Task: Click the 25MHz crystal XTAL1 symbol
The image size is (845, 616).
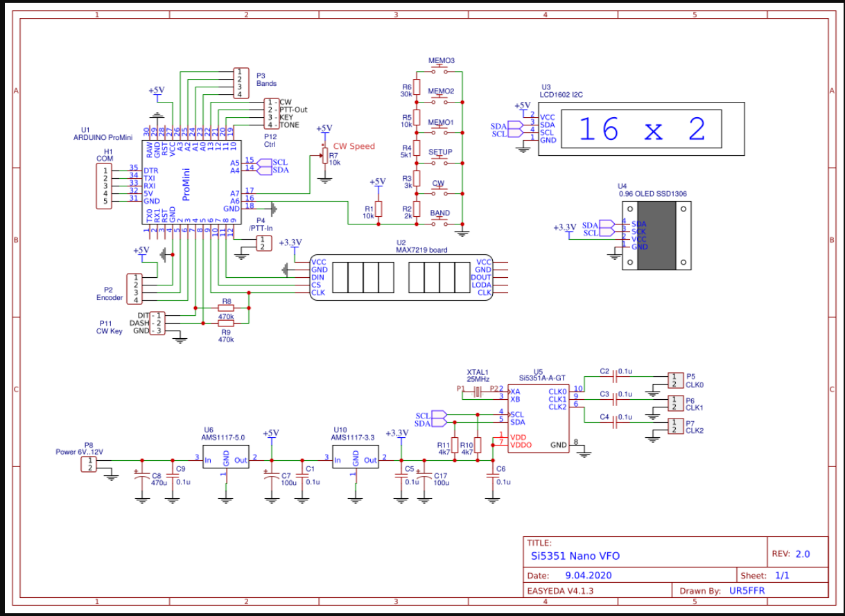Action: (476, 393)
